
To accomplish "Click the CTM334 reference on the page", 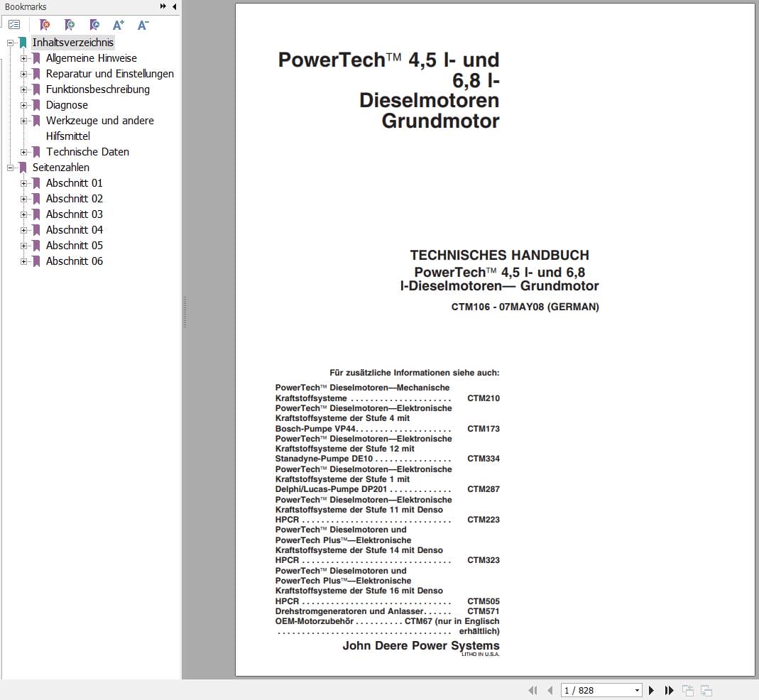I will 483,459.
